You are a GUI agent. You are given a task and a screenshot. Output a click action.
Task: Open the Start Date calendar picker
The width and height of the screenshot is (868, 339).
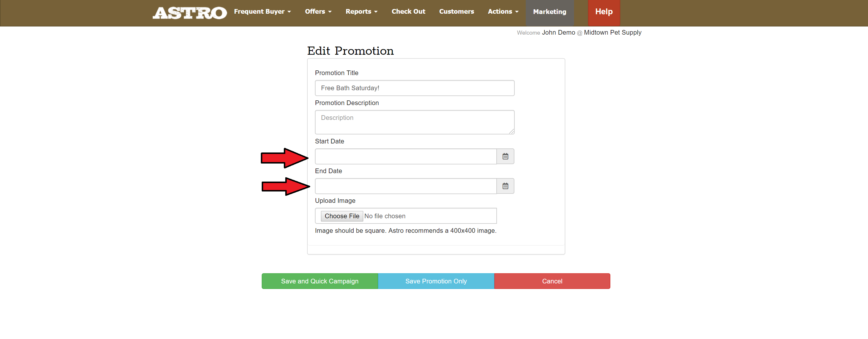click(505, 156)
